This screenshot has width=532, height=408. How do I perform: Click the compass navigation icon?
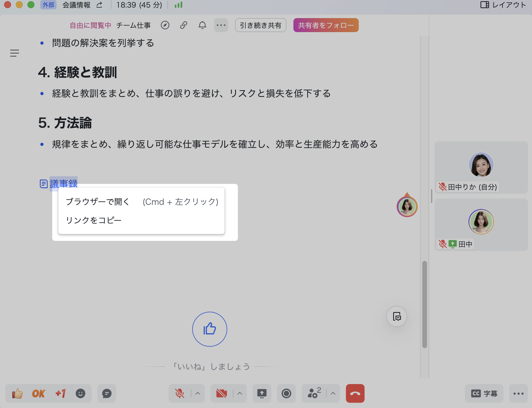click(x=165, y=25)
